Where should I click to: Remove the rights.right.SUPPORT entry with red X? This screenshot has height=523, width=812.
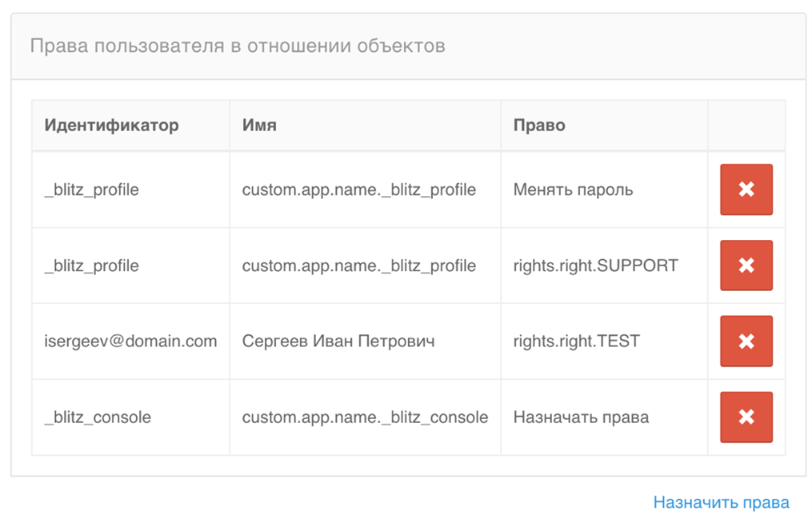(746, 265)
